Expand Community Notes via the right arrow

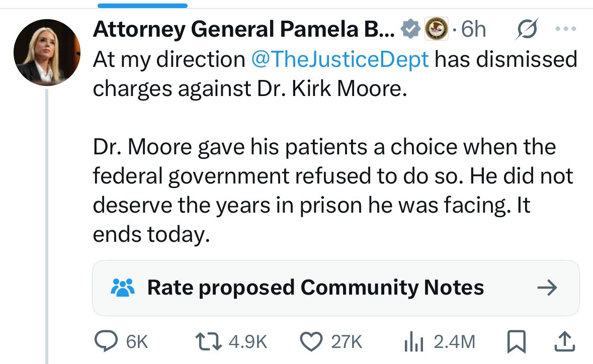pyautogui.click(x=548, y=288)
